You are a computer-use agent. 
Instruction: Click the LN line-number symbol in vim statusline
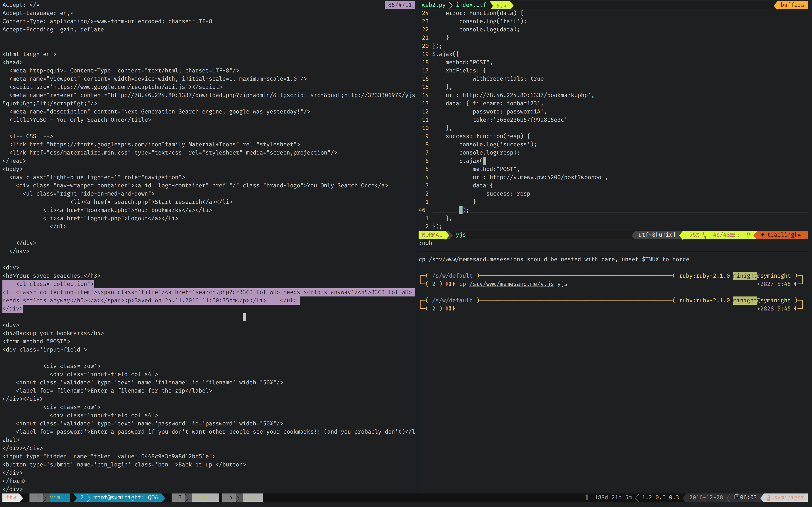point(704,235)
